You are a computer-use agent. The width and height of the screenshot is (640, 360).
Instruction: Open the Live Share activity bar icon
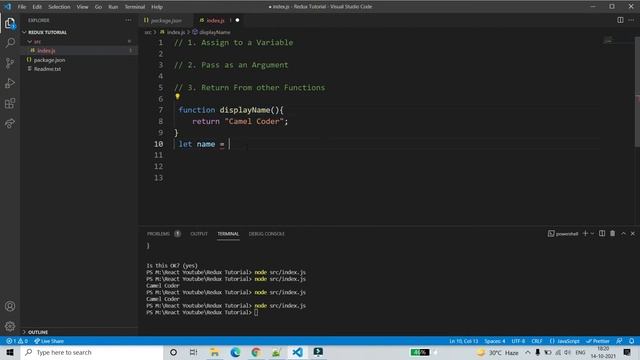pyautogui.click(x=10, y=123)
